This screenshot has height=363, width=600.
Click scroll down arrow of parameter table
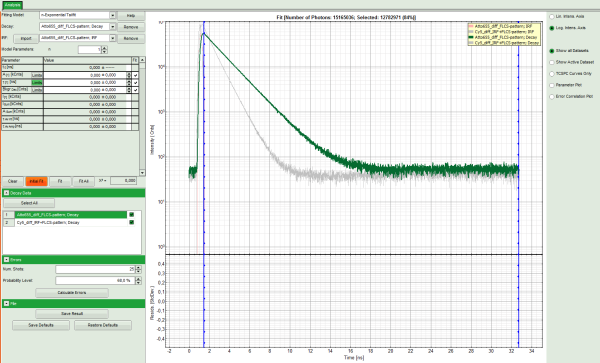tap(142, 173)
